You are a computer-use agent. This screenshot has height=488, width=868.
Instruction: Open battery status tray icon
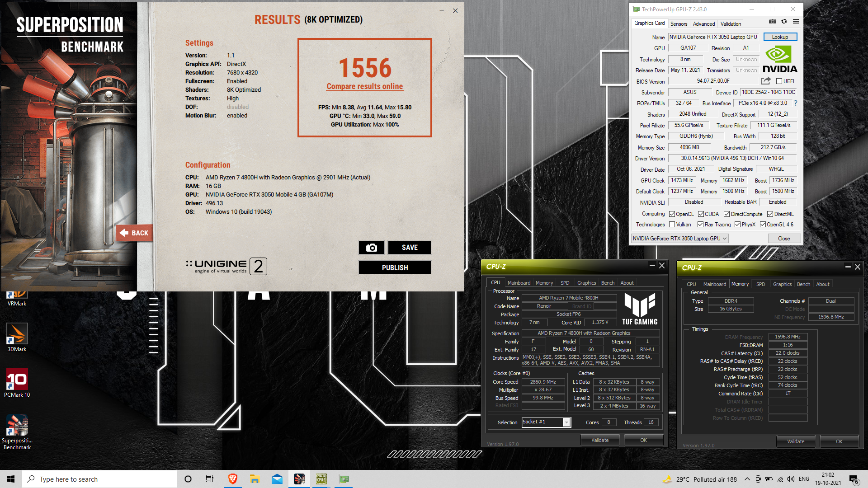tap(769, 479)
